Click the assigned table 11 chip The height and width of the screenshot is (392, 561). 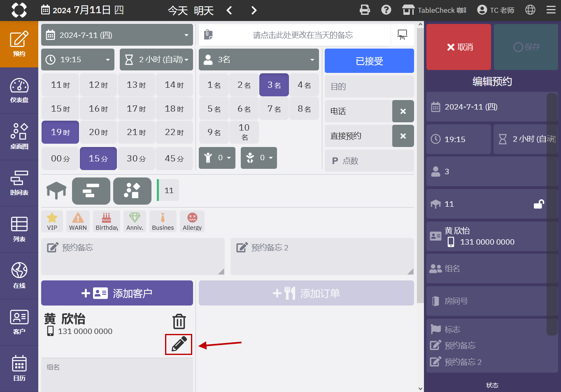tap(169, 190)
